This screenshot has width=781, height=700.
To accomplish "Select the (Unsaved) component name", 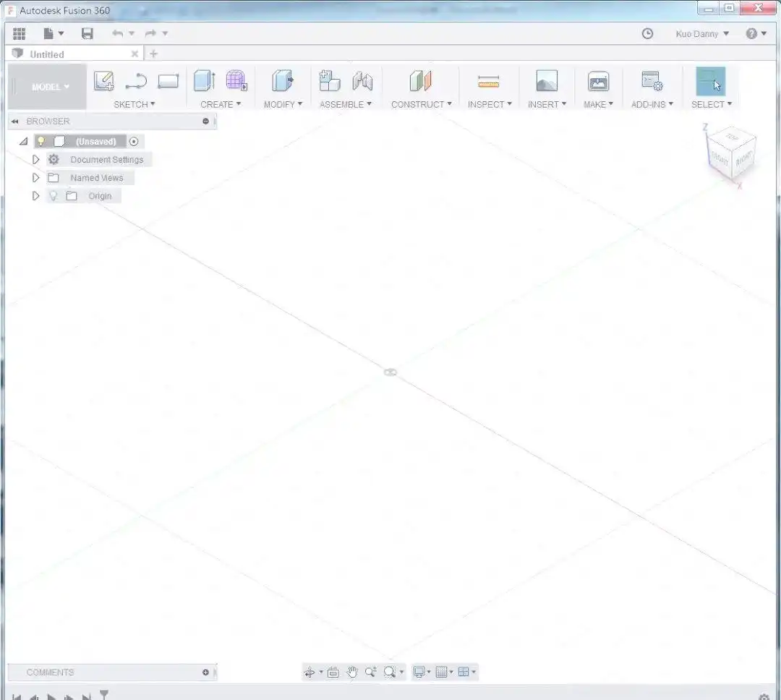I will pyautogui.click(x=95, y=142).
